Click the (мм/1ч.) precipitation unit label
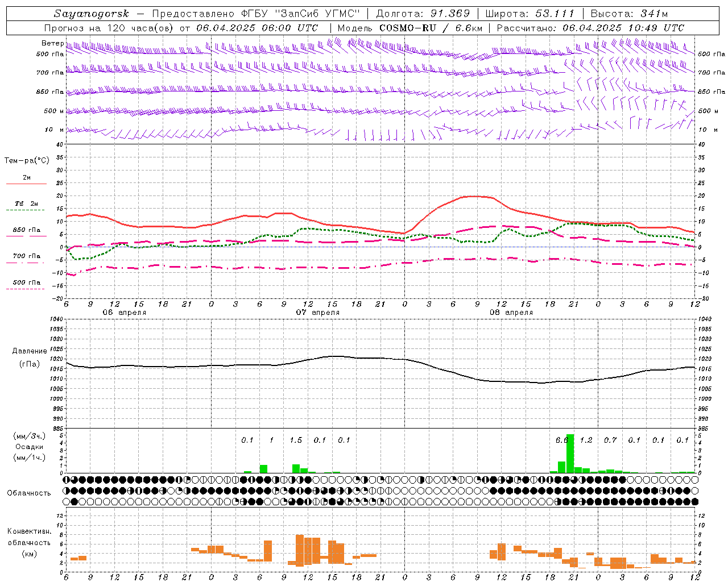Image resolution: width=728 pixels, height=582 pixels. [30, 458]
